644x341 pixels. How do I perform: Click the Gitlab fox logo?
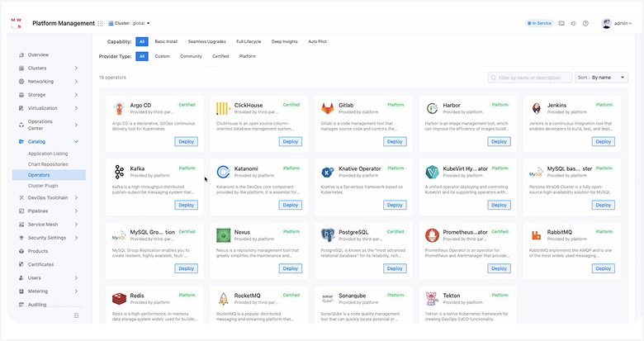328,108
